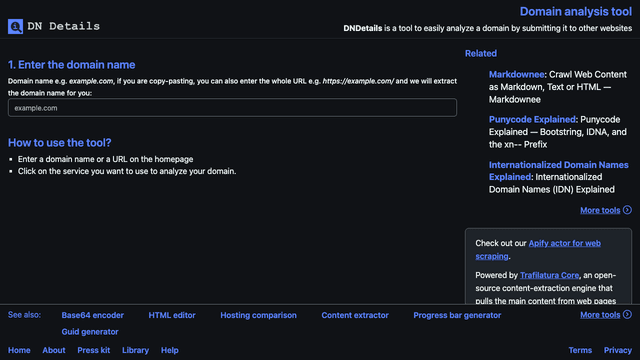The height and width of the screenshot is (360, 640).
Task: Click More tools link in See also bar
Action: [600, 315]
